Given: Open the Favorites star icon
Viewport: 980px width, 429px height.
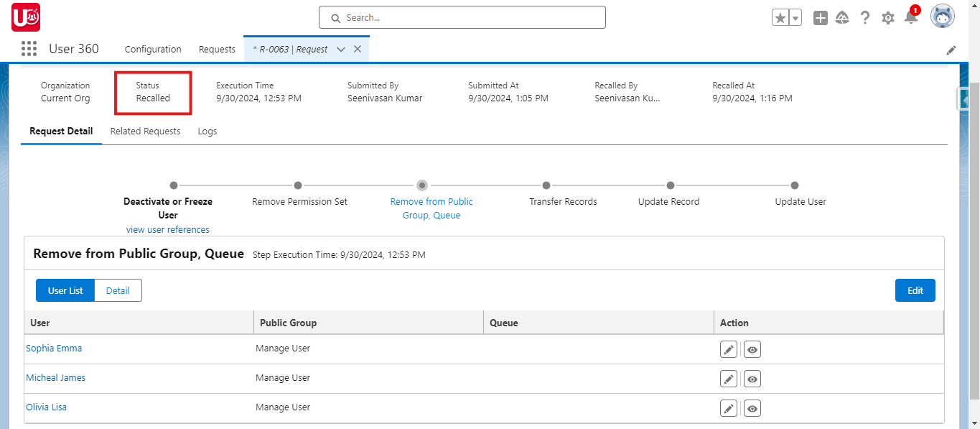Looking at the screenshot, I should tap(780, 18).
